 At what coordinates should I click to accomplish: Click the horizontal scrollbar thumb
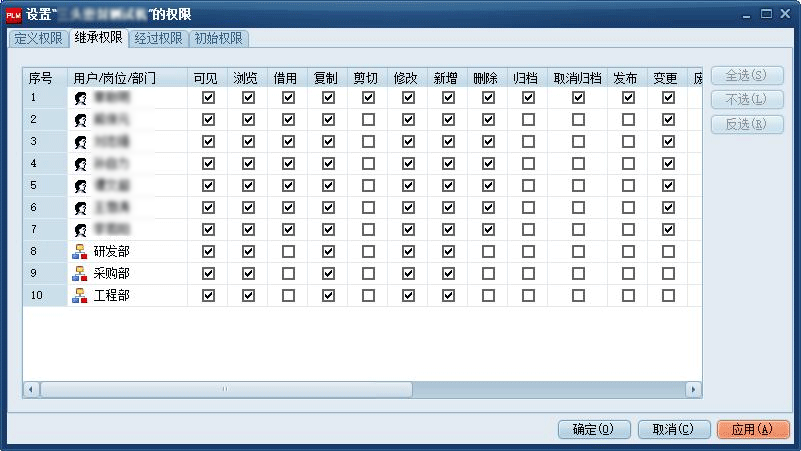pyautogui.click(x=225, y=389)
